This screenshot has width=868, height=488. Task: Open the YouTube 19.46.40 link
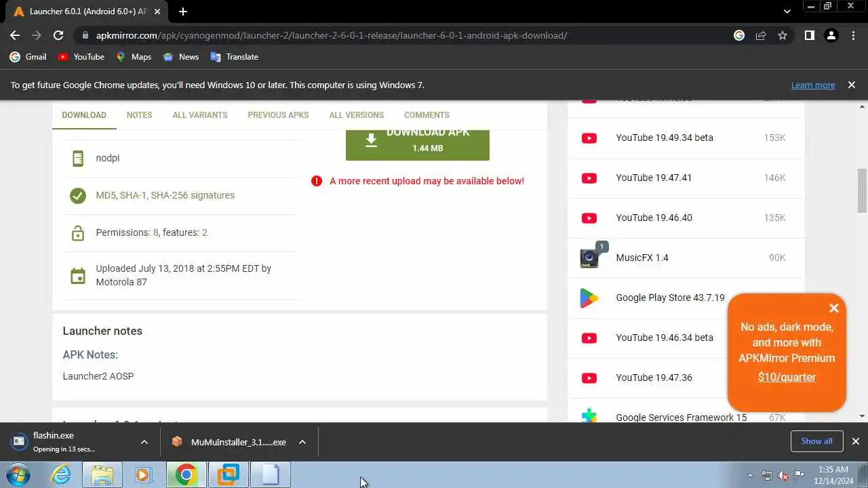654,218
